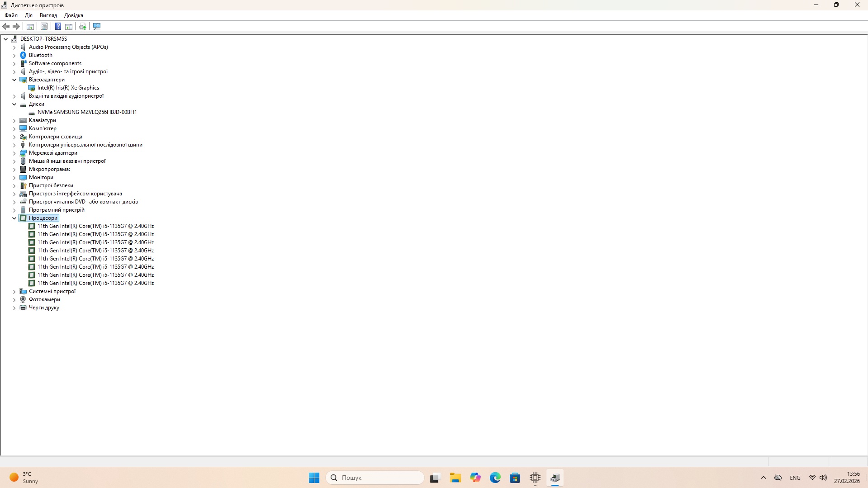Click the volume icon in system tray

[x=823, y=478]
